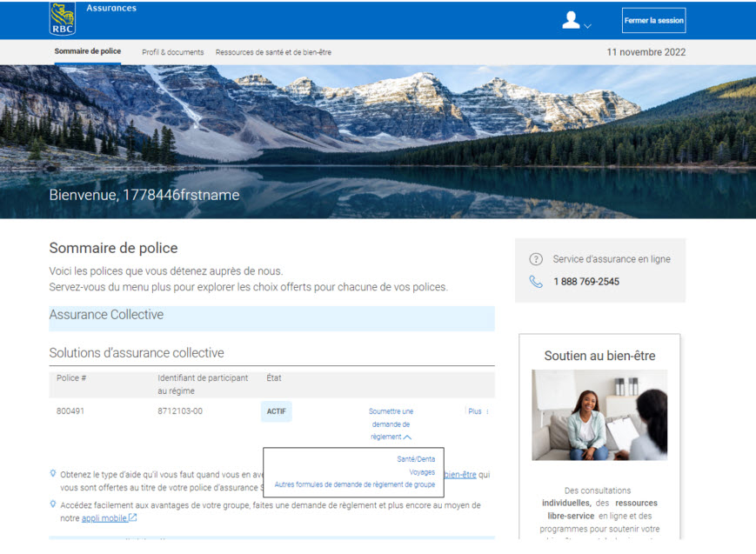The image size is (756, 554).
Task: Go to Ressources de santé et de bien-être
Action: [x=273, y=52]
